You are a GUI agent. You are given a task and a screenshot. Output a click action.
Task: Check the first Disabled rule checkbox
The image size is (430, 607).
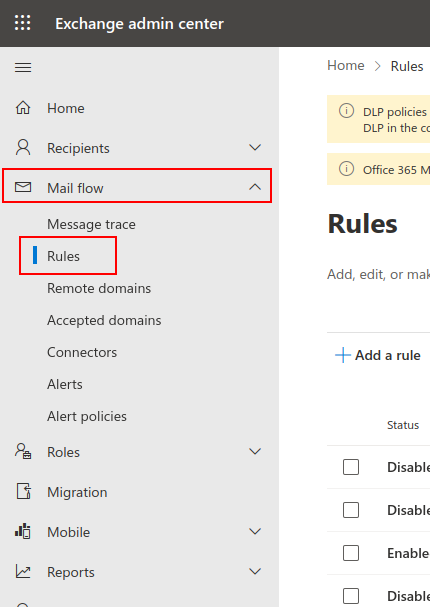[x=351, y=467]
